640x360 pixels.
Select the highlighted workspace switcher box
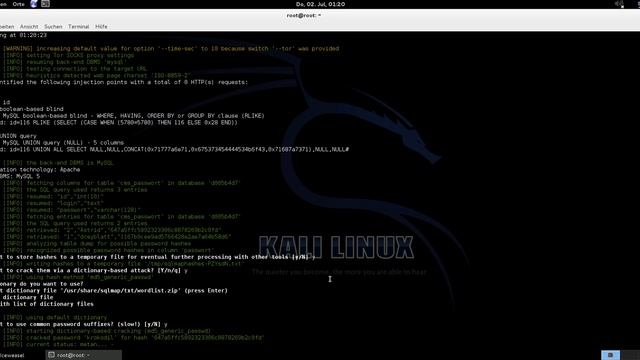click(610, 355)
